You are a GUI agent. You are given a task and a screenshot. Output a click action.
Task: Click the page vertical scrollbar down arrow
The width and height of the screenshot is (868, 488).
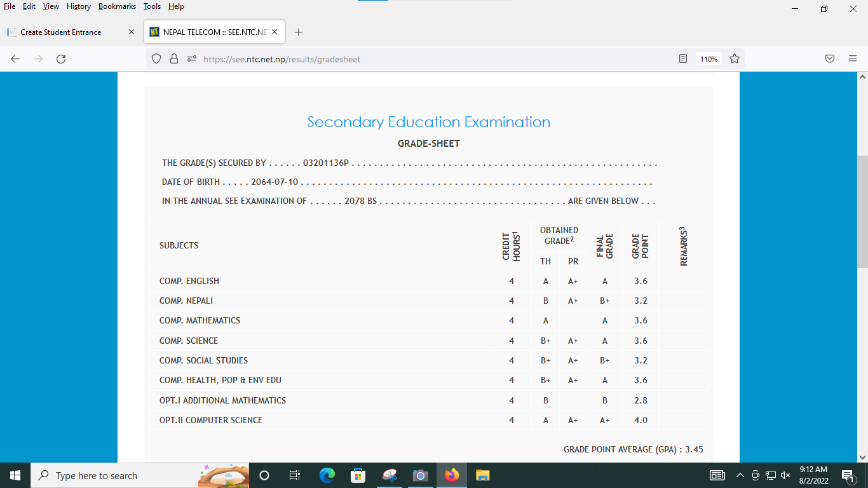tap(862, 457)
